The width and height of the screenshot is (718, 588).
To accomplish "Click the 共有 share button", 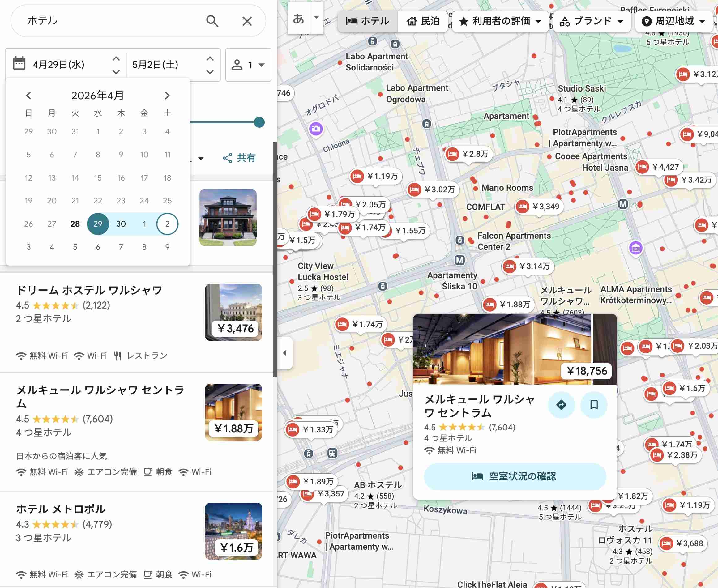I will pos(240,157).
